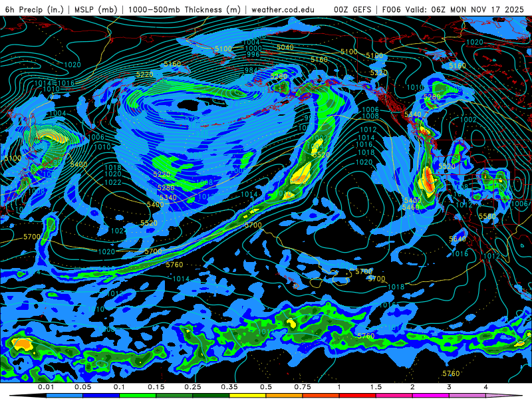Click the "1014-1016" isobar label pair
The width and height of the screenshot is (532, 399).
pyautogui.click(x=55, y=83)
